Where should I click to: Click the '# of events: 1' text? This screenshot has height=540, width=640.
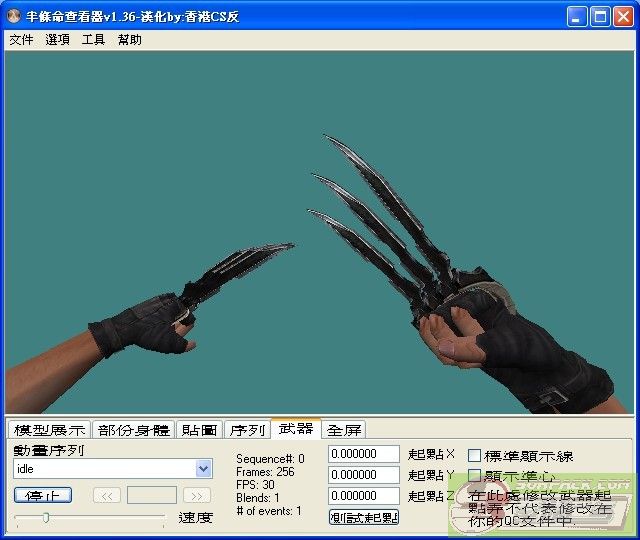pyautogui.click(x=269, y=511)
